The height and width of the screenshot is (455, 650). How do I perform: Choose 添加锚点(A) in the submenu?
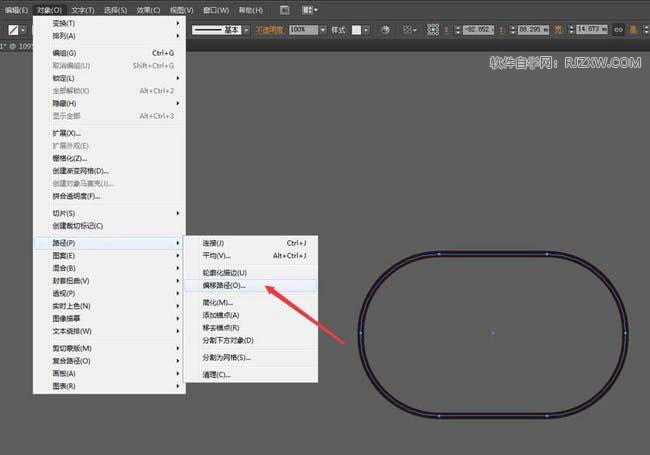point(251,315)
